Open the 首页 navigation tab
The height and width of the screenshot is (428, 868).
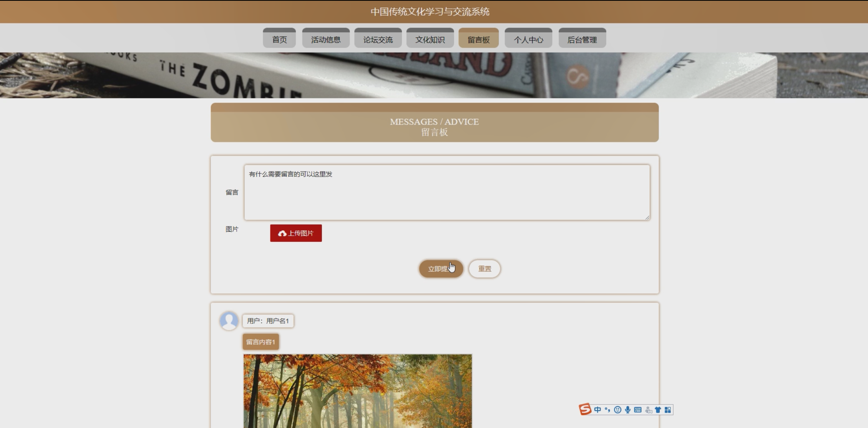tap(279, 39)
